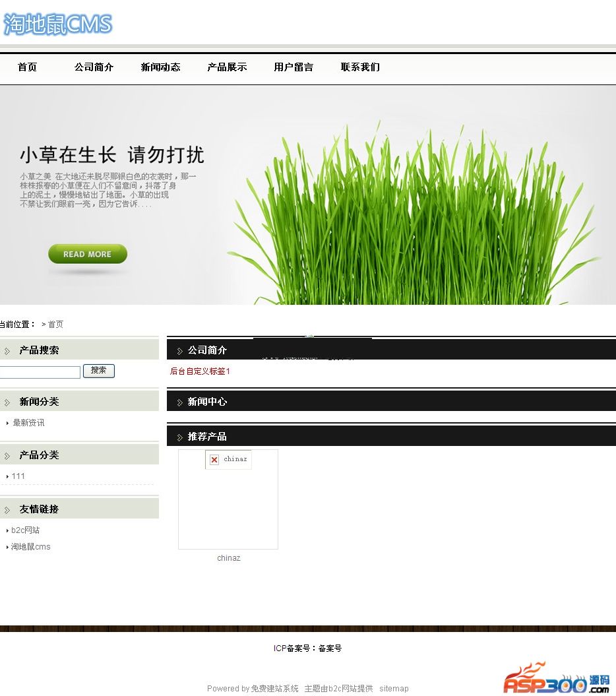Click the arrow icon beside 新闻中心 header

pyautogui.click(x=179, y=402)
